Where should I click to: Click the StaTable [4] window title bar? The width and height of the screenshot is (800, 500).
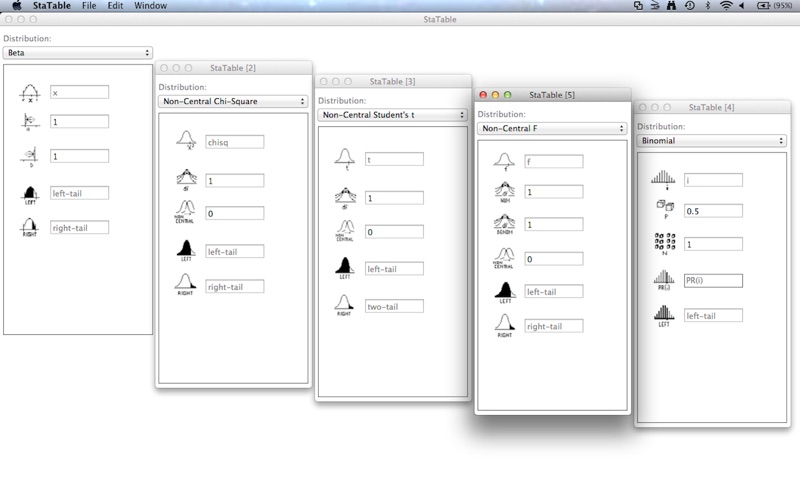[x=712, y=107]
